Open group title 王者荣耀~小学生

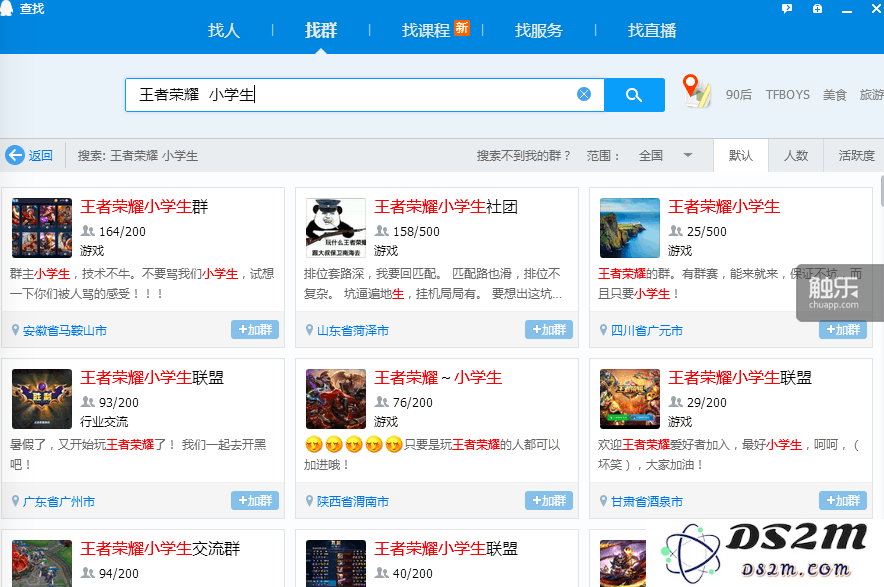438,378
